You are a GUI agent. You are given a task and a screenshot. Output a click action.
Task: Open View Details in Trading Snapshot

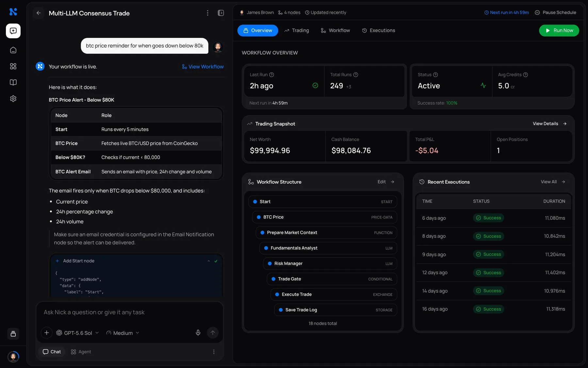550,124
